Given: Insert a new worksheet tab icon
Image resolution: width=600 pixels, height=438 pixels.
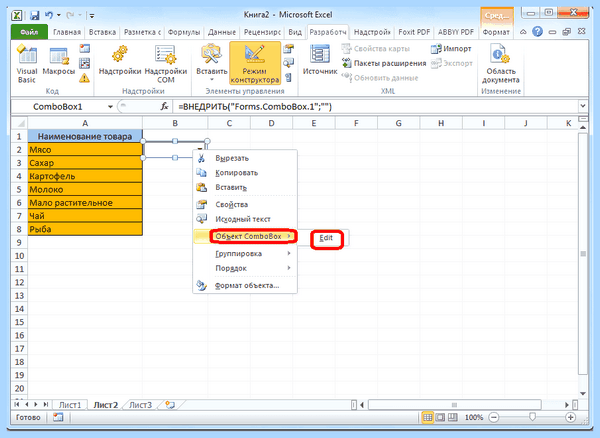Looking at the screenshot, I should pyautogui.click(x=170, y=405).
